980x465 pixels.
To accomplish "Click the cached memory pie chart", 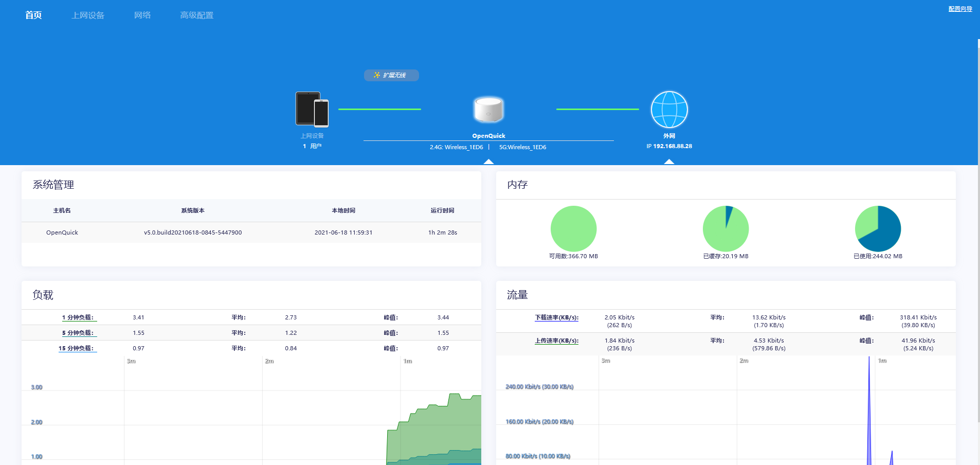I will tap(725, 229).
